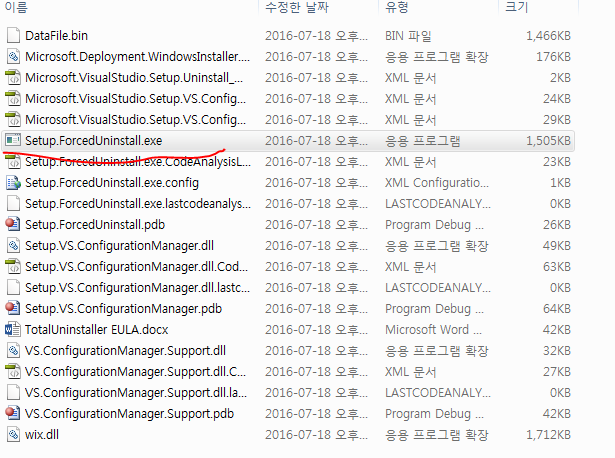The width and height of the screenshot is (615, 458).
Task: Click the 1,712KB size of wix.dll
Action: tap(548, 434)
